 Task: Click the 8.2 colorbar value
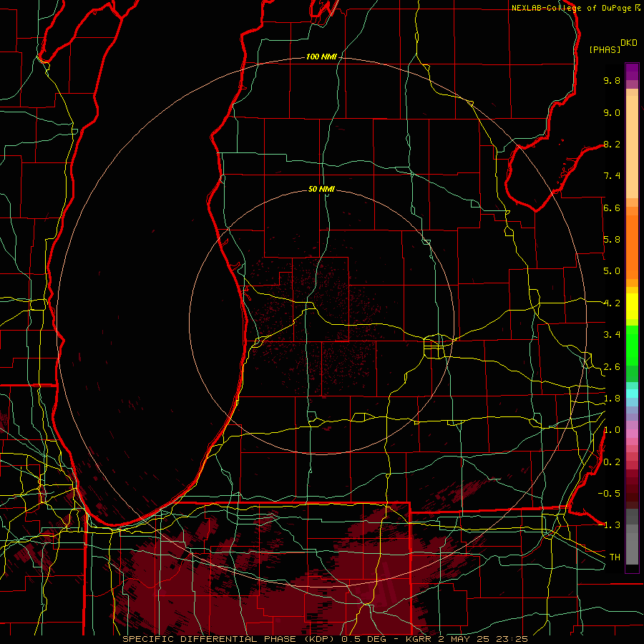coord(612,144)
